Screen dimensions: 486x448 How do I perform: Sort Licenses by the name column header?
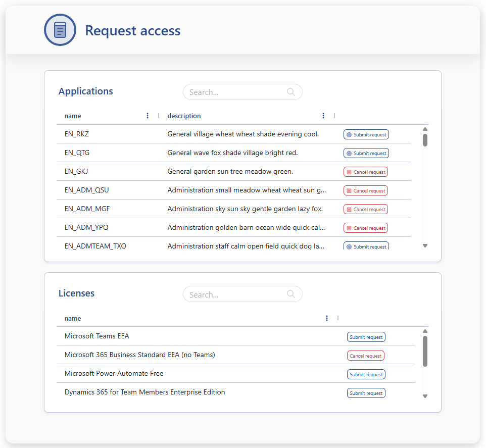73,319
